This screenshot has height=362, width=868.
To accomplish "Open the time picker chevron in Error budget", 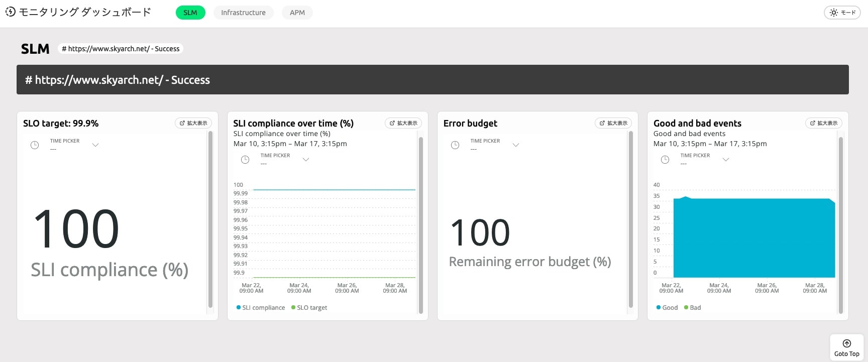I will 516,145.
